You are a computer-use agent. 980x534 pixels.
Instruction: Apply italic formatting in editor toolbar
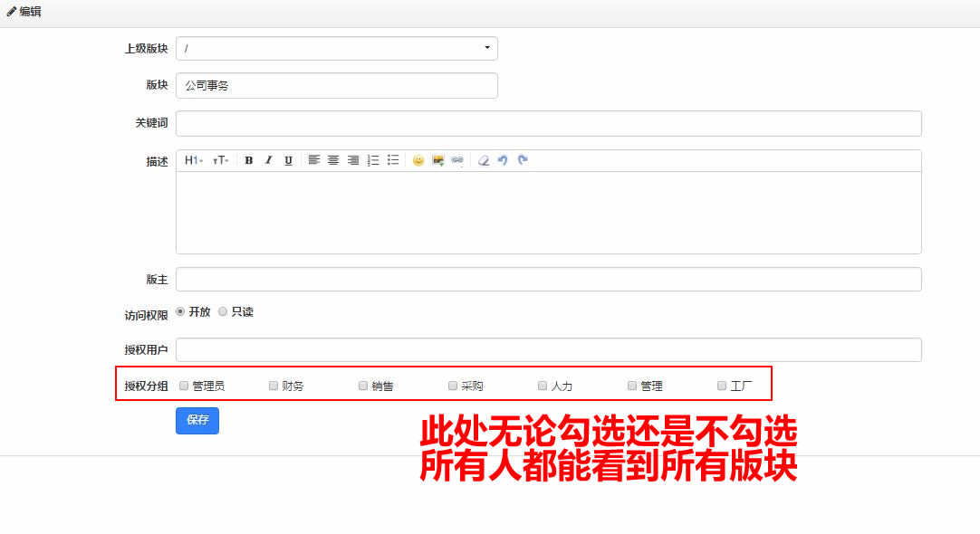pyautogui.click(x=269, y=160)
